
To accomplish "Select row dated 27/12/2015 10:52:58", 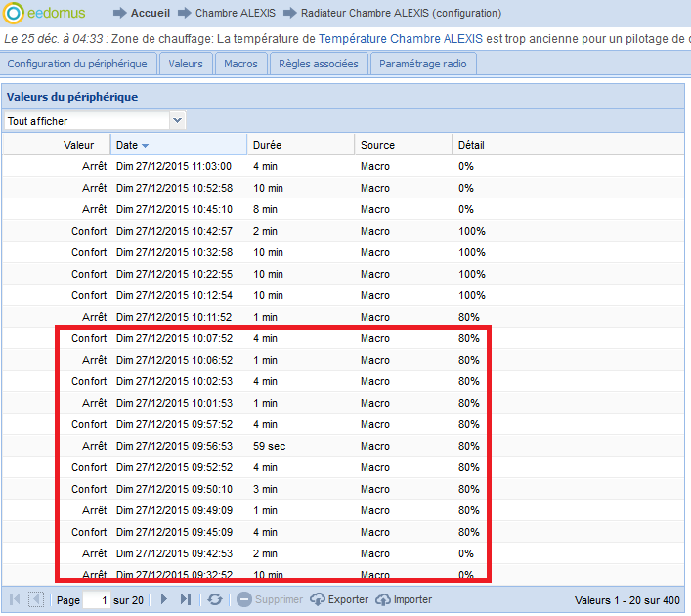I will (x=343, y=189).
